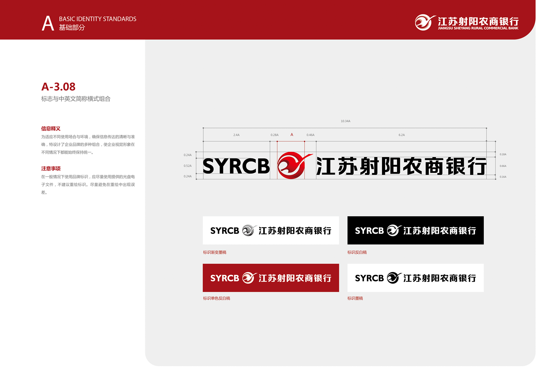This screenshot has height=392, width=556.
Task: Click the BASIC IDENTITY STANDARDS header title
Action: point(97,19)
